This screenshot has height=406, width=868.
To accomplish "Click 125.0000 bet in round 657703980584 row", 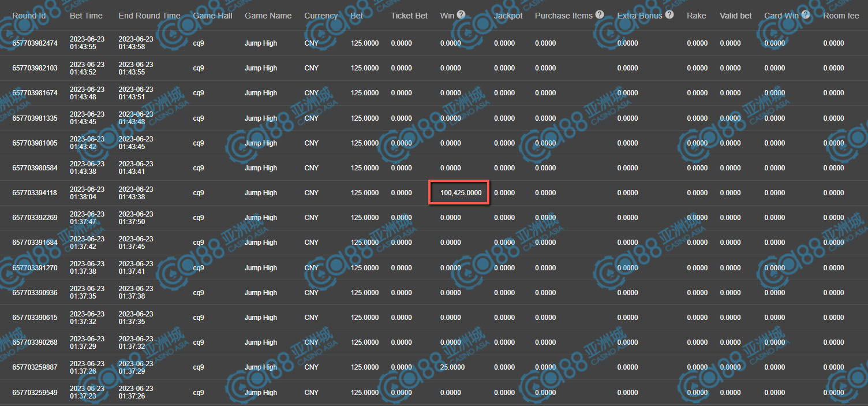I will pos(365,168).
